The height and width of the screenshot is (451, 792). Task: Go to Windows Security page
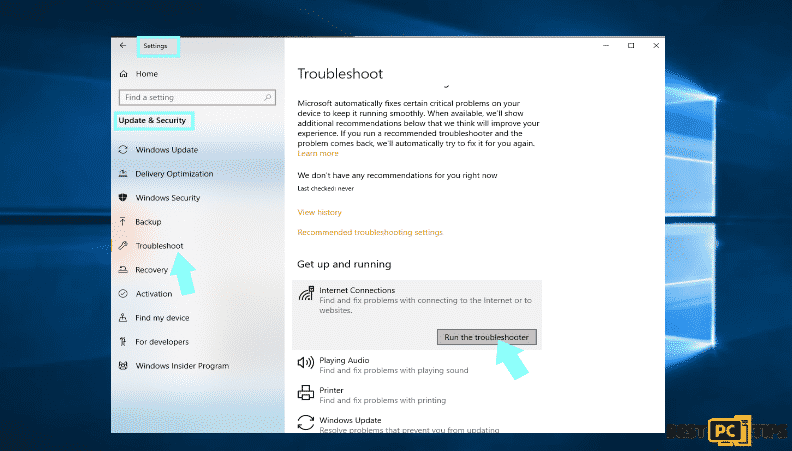[x=168, y=198]
